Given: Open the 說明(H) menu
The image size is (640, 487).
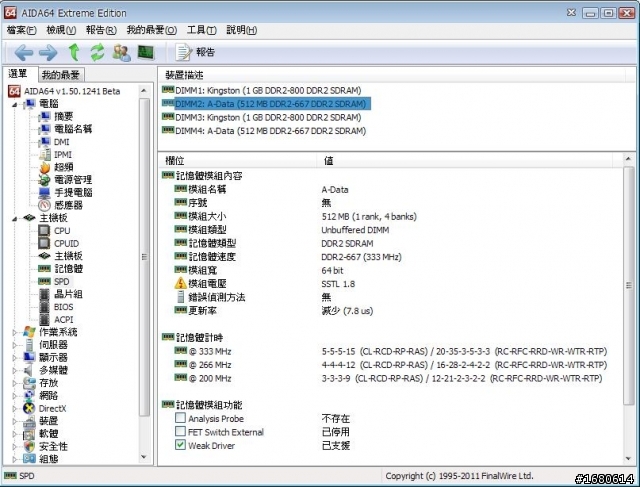Looking at the screenshot, I should [242, 30].
